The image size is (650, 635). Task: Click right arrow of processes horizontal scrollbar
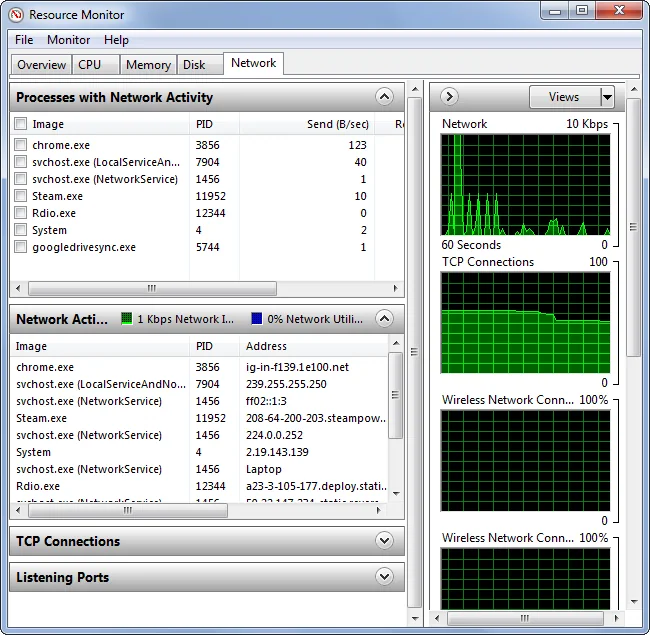click(395, 288)
